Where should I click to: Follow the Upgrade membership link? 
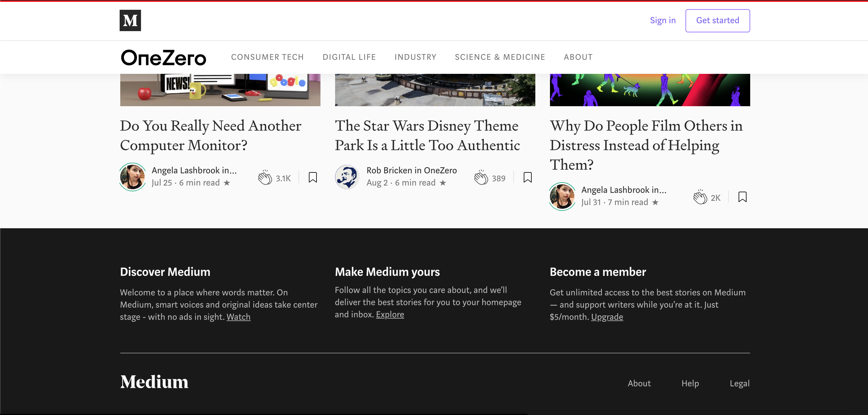pyautogui.click(x=607, y=317)
